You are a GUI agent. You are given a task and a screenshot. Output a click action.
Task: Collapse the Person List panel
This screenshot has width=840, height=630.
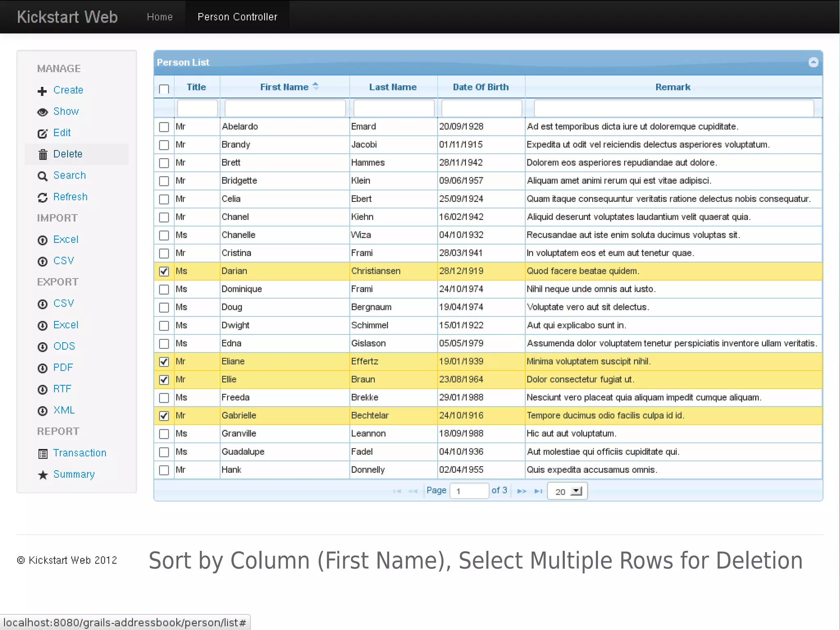[x=813, y=62]
